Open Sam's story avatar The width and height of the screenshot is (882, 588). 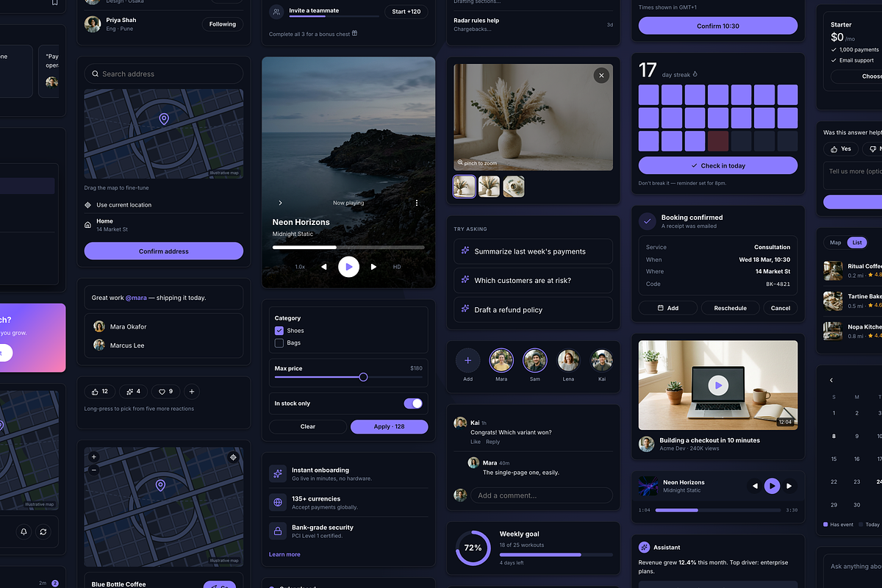click(535, 360)
